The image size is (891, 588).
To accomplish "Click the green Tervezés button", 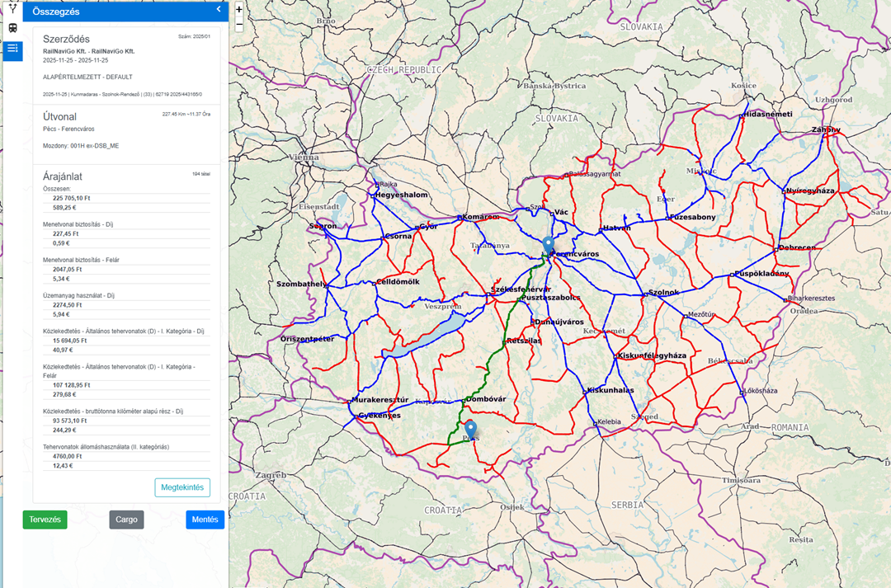I will click(x=45, y=520).
